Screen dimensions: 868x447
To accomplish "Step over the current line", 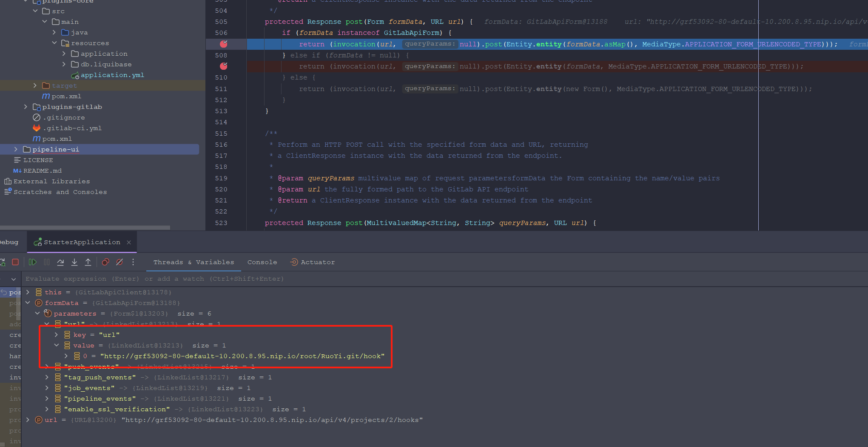I will 60,262.
